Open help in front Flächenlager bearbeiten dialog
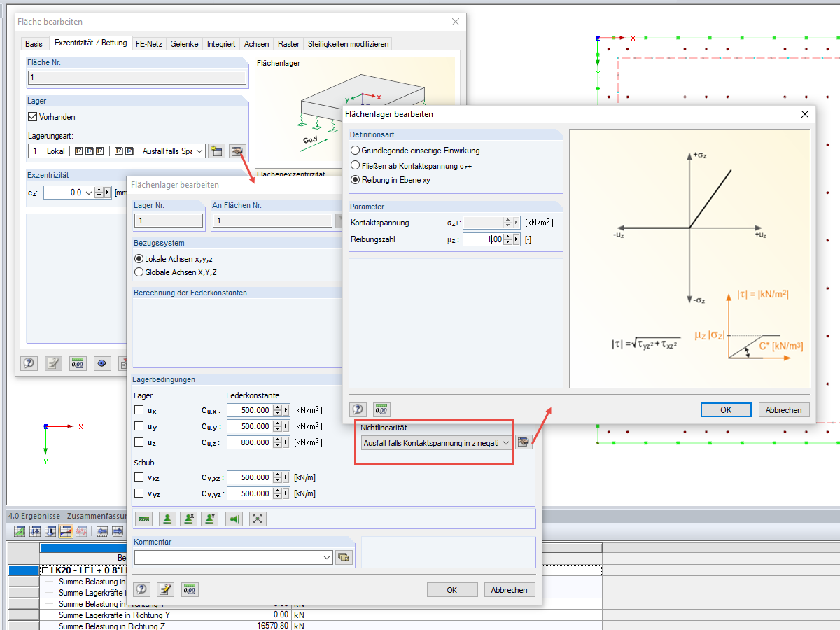Screen dimensions: 840x630 click(x=358, y=409)
